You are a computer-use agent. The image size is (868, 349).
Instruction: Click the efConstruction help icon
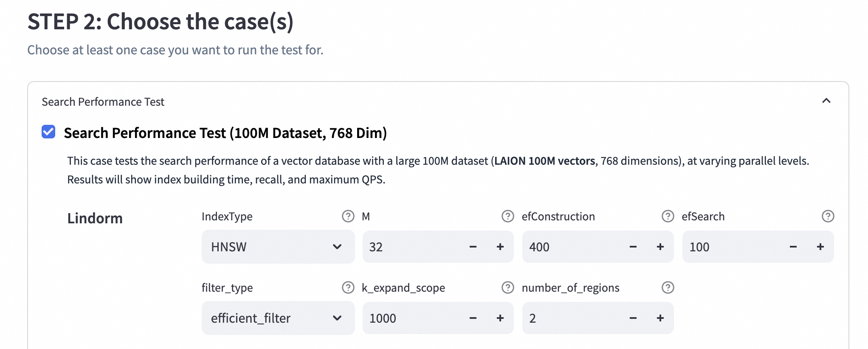668,217
